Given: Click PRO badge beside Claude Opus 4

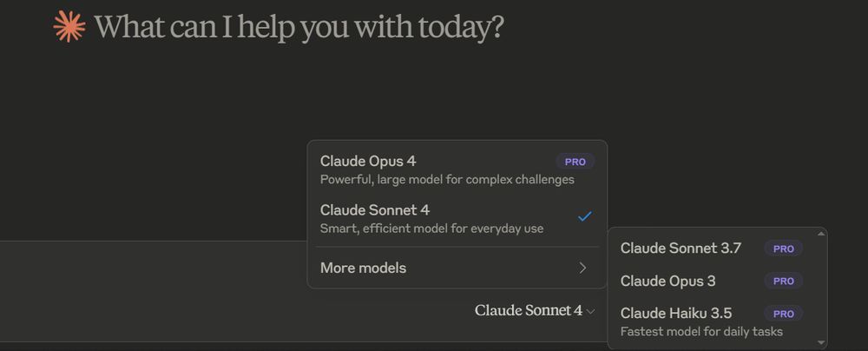Looking at the screenshot, I should 575,162.
